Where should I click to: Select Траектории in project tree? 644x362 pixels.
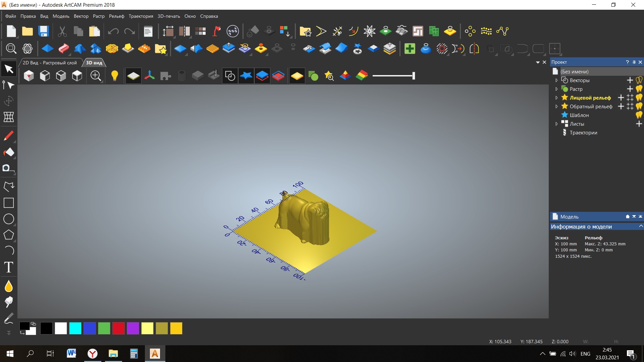point(583,132)
